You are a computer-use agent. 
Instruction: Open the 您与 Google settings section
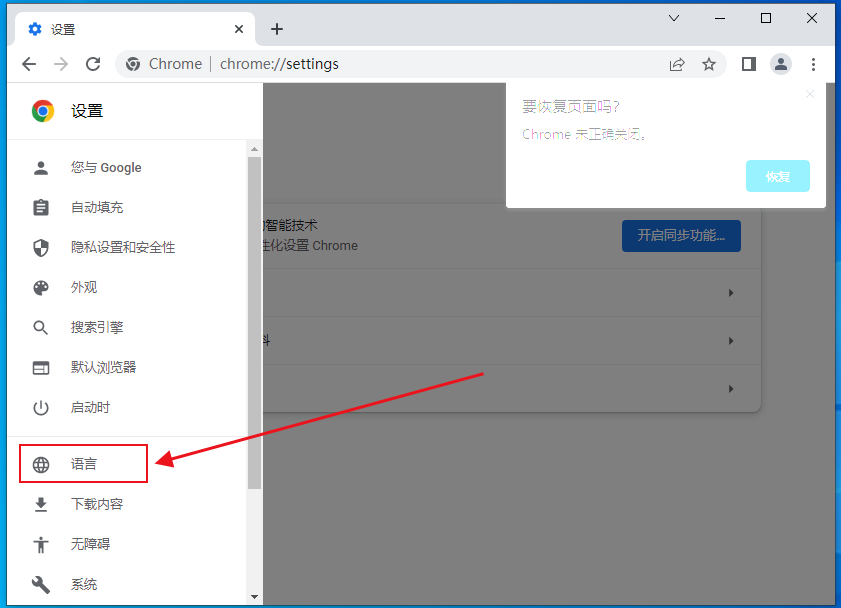pos(127,168)
